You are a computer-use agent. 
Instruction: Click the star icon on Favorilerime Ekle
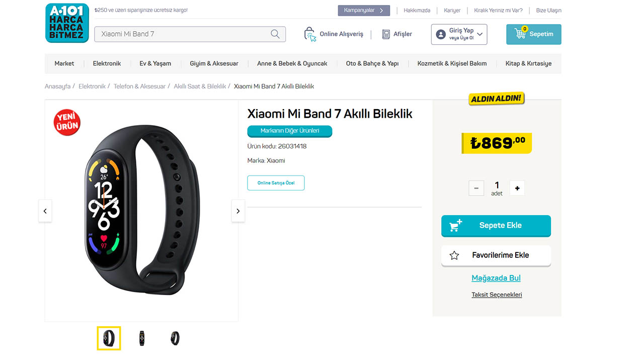point(454,255)
